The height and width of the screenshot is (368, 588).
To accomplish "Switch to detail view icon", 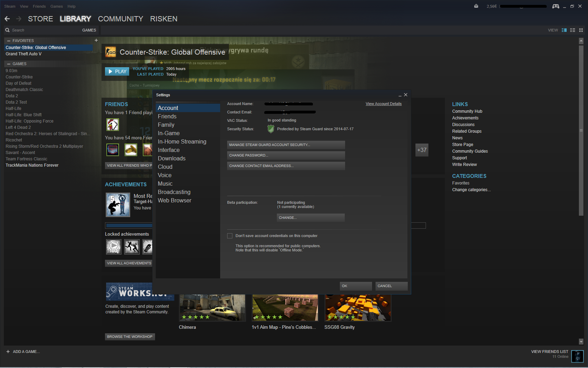I will point(564,30).
